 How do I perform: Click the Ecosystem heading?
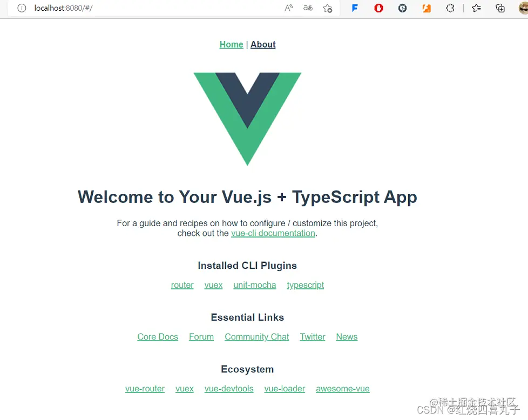point(247,369)
